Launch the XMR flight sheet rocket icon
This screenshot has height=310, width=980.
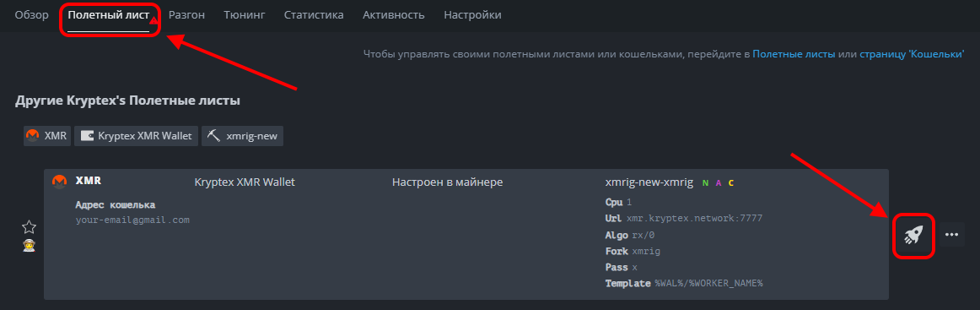(x=913, y=235)
